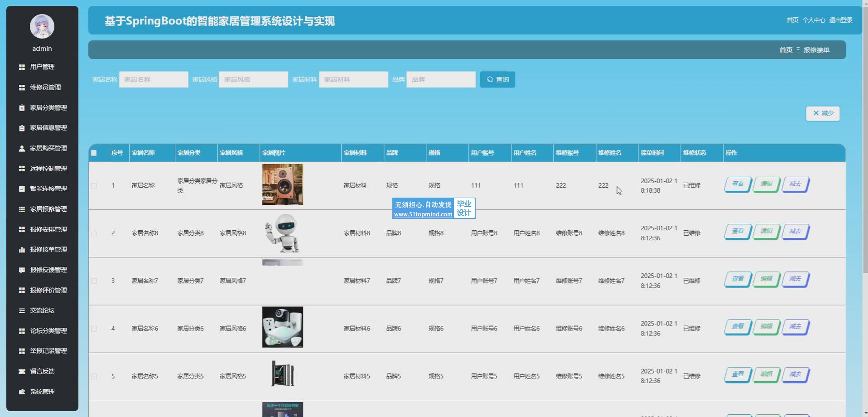Click the 交流论坛 list icon
868x417 pixels.
click(22, 310)
